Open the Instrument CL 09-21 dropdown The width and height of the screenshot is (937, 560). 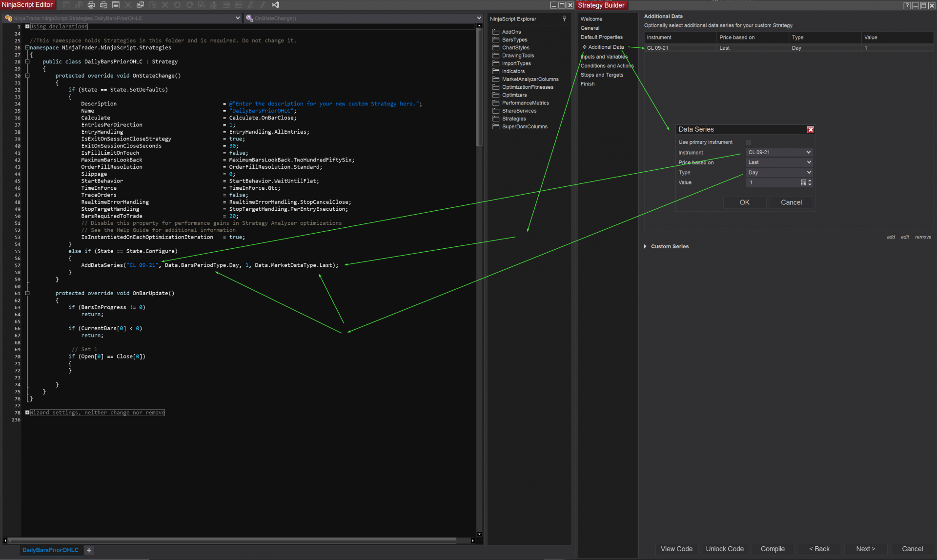779,152
